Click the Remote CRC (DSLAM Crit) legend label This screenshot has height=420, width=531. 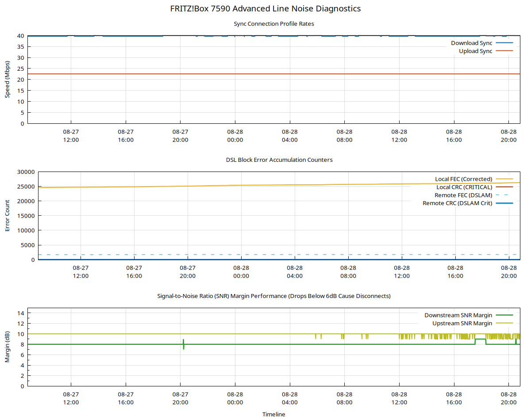click(458, 203)
